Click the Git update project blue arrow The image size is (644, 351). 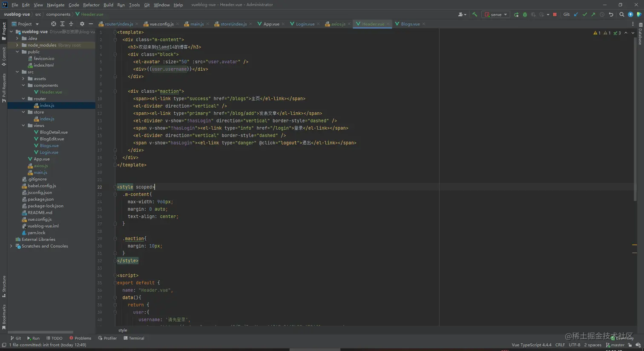pos(576,14)
